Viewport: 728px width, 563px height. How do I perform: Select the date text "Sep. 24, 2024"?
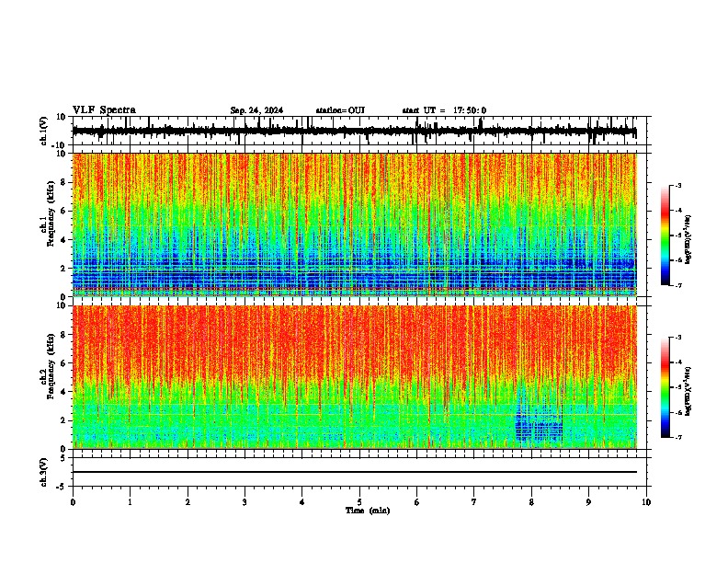pos(256,110)
